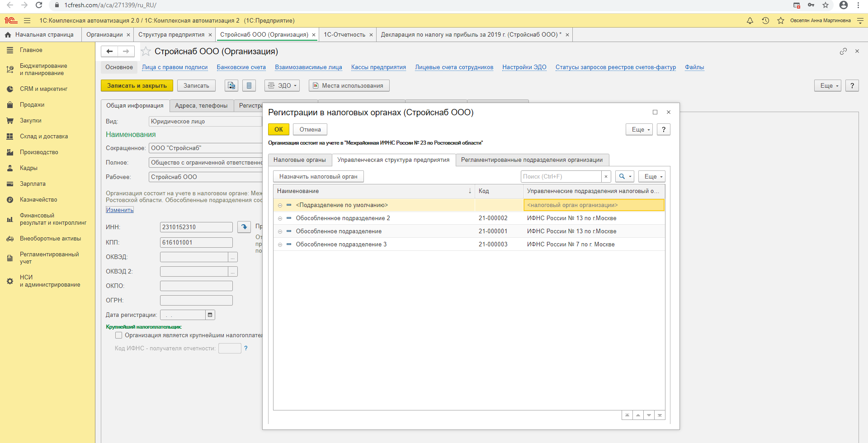Open Продажи section in sidebar
The height and width of the screenshot is (443, 868).
click(x=32, y=105)
